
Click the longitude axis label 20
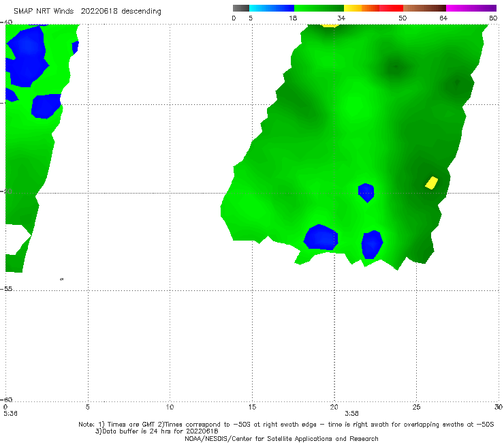[x=334, y=408]
